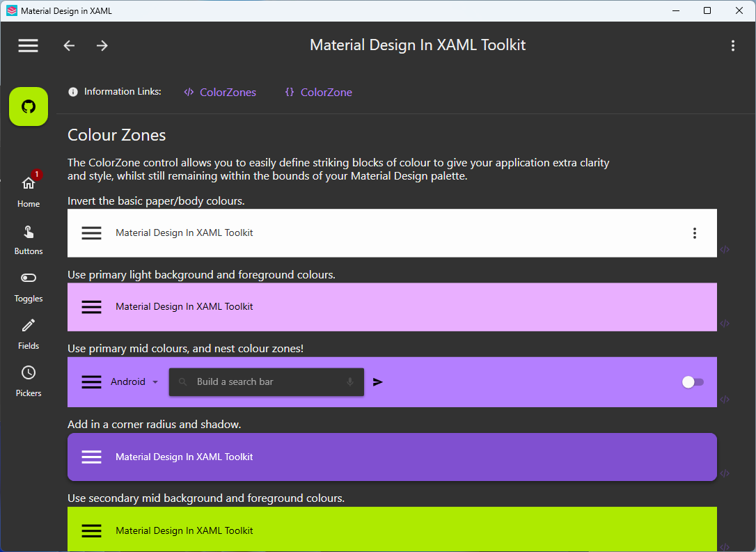The width and height of the screenshot is (756, 552).
Task: Click hamburger icon in lime secondary zone
Action: pyautogui.click(x=91, y=531)
